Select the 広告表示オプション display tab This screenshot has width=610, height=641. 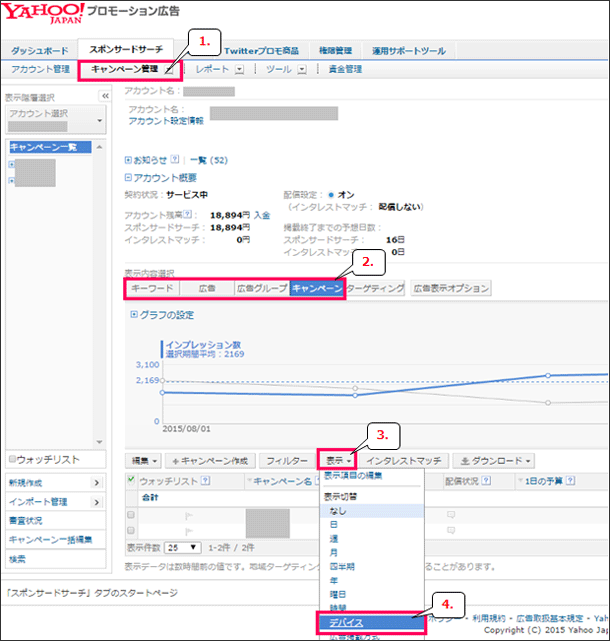[x=451, y=288]
